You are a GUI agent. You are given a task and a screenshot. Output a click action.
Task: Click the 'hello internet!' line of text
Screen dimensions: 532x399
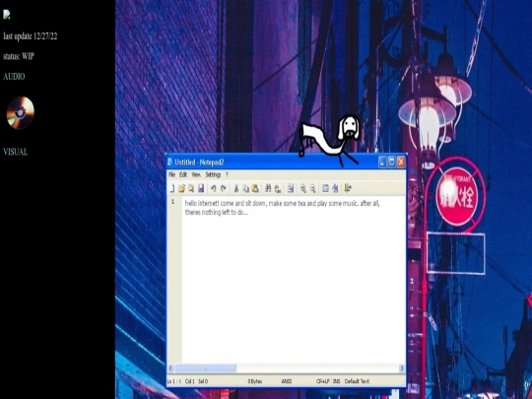(283, 204)
